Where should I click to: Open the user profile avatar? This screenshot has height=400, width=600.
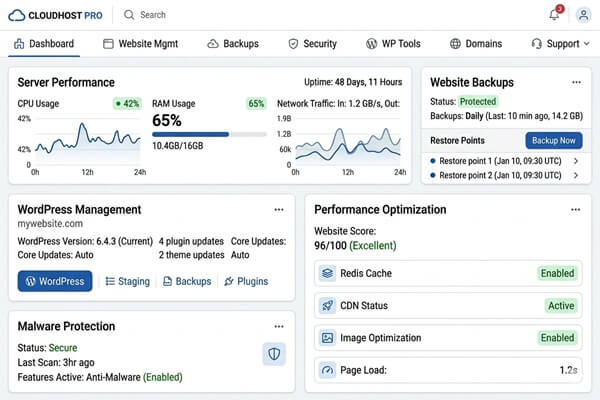pyautogui.click(x=584, y=15)
